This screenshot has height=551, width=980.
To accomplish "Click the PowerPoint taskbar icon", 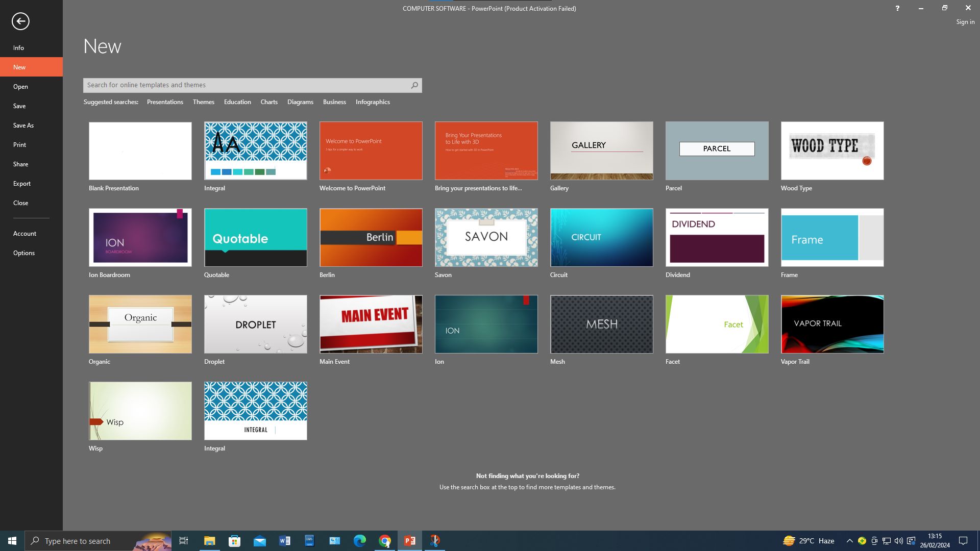I will (x=410, y=541).
